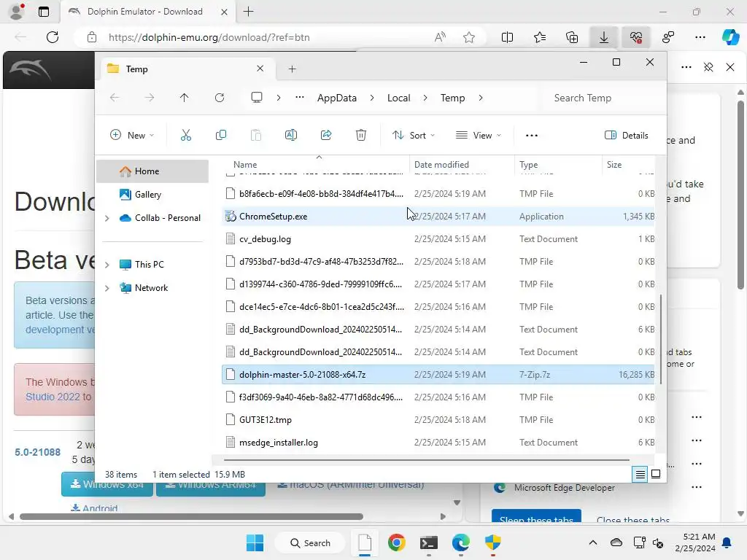Open Edge tab actions menu icon
Screen dimensions: 747x560
(x=44, y=12)
